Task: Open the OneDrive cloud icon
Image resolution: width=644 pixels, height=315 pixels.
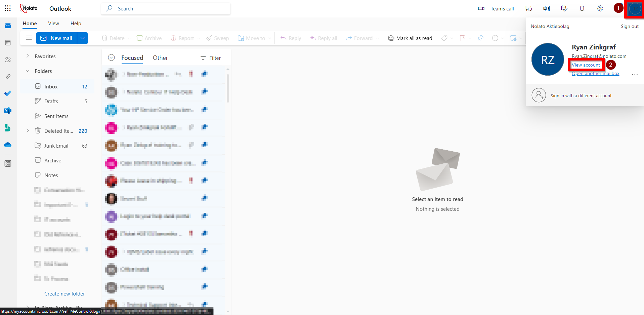Action: click(x=8, y=145)
